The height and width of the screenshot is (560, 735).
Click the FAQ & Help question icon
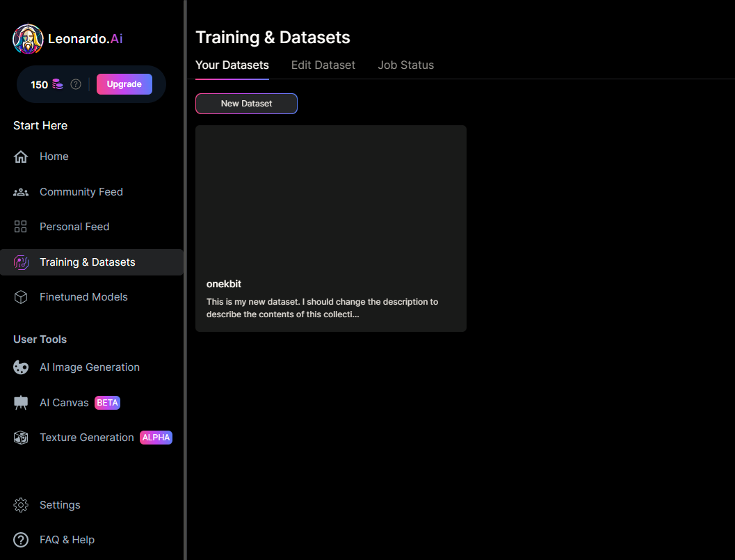click(x=21, y=540)
